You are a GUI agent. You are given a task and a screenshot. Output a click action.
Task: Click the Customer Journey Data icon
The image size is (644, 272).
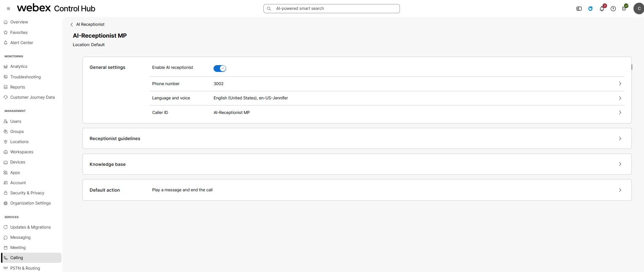(x=5, y=97)
